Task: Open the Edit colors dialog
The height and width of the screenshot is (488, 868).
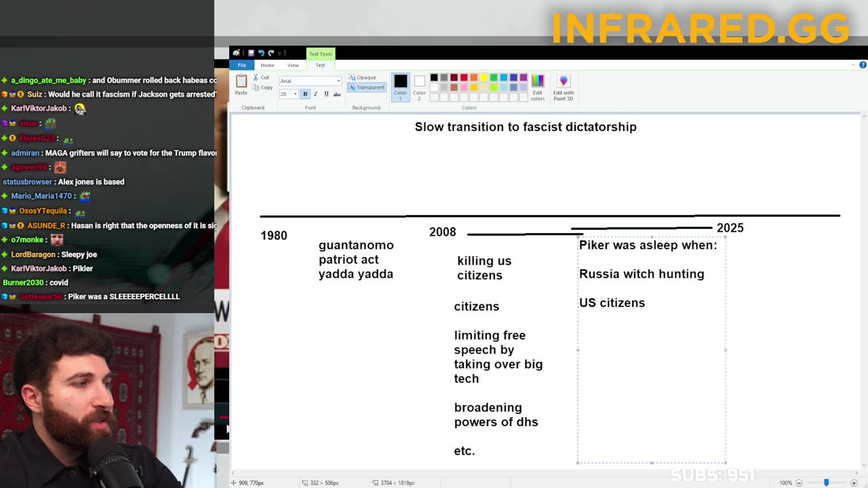Action: click(x=537, y=88)
